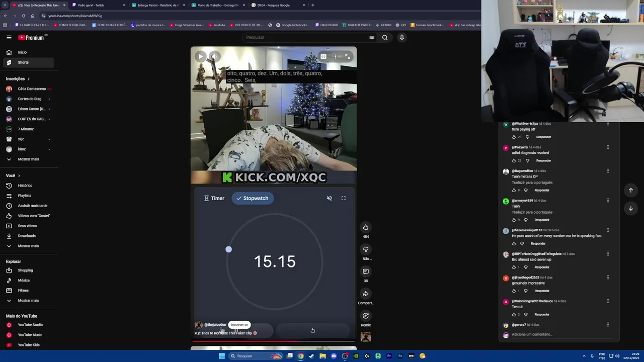Like the short with thumbs up

(366, 227)
